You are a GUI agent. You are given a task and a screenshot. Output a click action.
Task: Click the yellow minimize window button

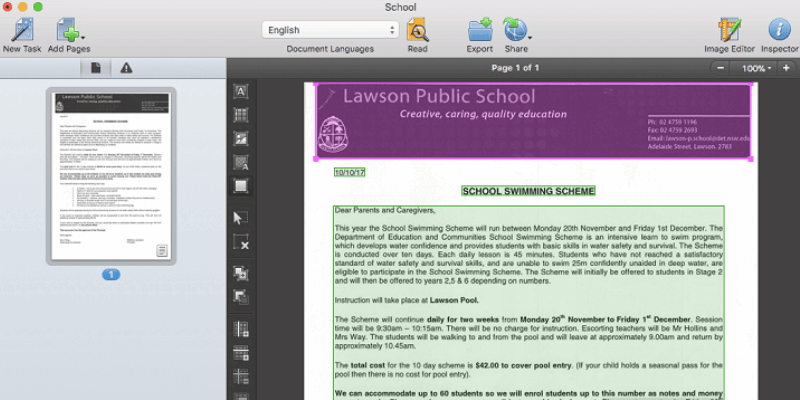coord(22,7)
